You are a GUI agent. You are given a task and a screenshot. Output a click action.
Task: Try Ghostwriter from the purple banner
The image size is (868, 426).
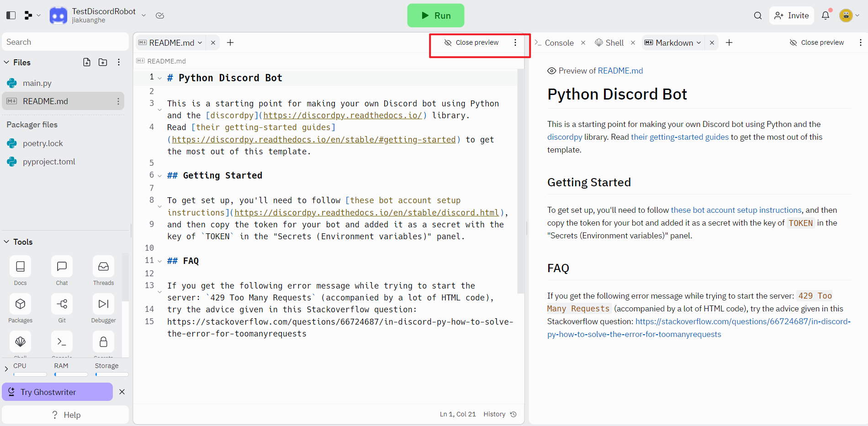coord(58,392)
